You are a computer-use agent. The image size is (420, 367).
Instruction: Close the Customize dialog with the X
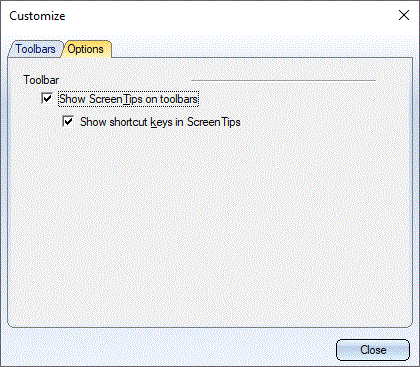click(x=404, y=15)
